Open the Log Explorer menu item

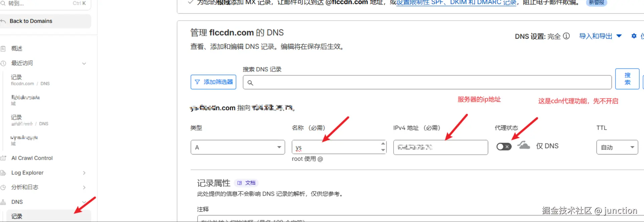click(x=27, y=173)
